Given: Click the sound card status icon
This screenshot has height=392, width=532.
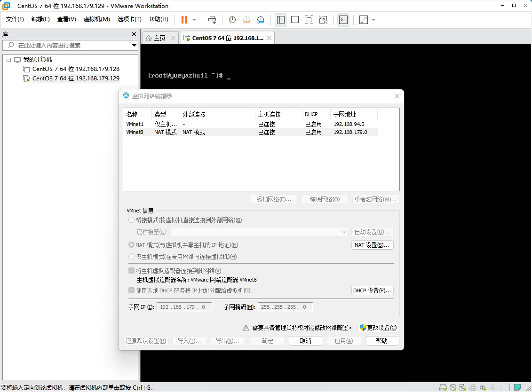Looking at the screenshot, I should 483,387.
